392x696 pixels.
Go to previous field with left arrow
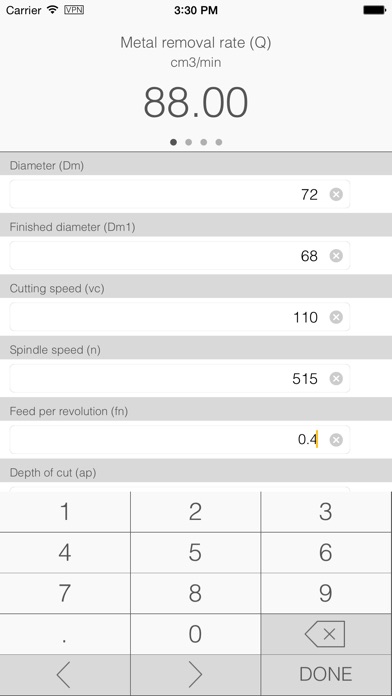[x=65, y=675]
